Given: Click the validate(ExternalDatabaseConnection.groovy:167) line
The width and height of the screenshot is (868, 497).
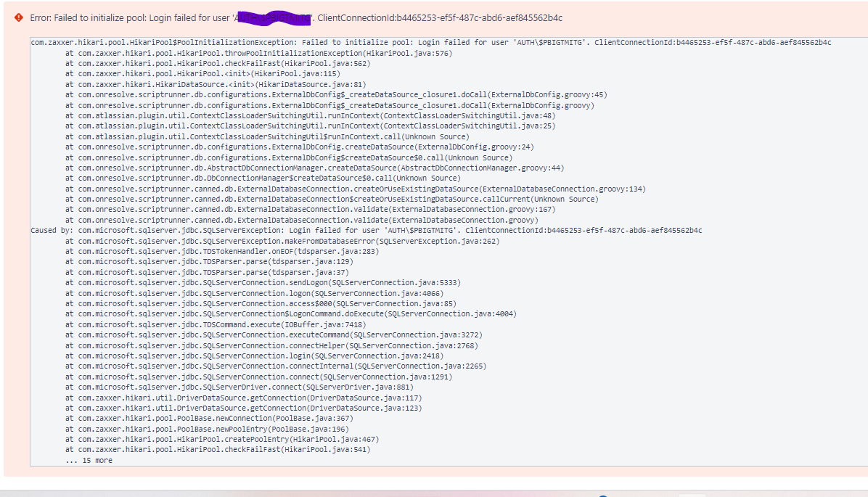Looking at the screenshot, I should click(x=310, y=209).
